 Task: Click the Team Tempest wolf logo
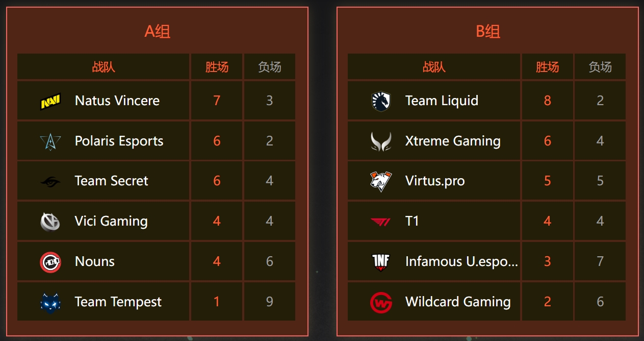tap(50, 302)
